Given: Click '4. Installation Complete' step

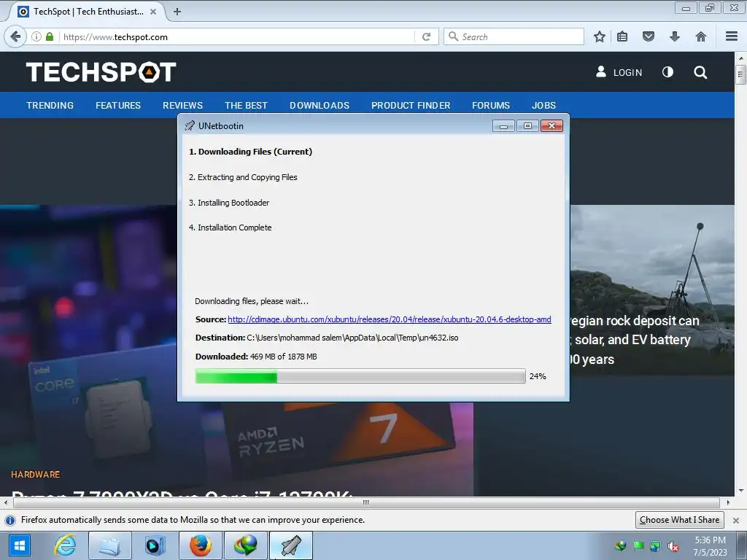Looking at the screenshot, I should coord(230,227).
